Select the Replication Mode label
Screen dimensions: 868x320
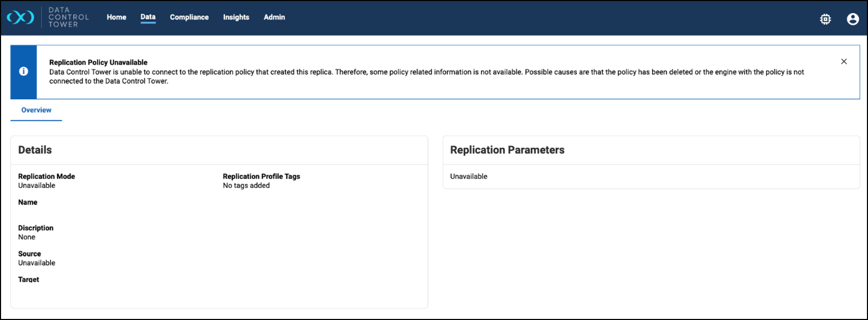47,176
